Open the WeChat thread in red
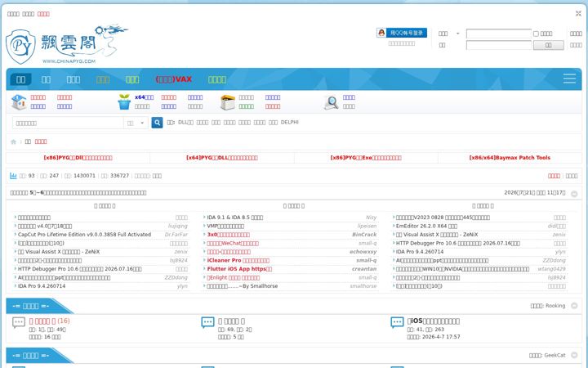The image size is (588, 368). click(x=233, y=244)
